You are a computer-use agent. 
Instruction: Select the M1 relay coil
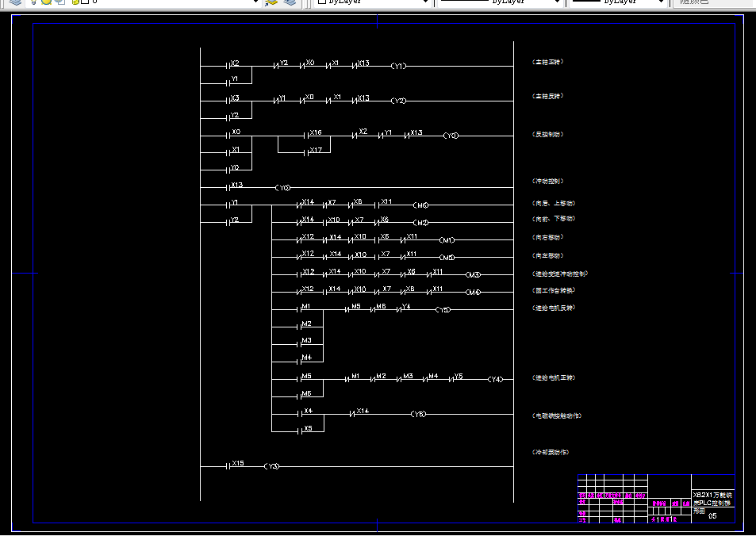coord(447,240)
